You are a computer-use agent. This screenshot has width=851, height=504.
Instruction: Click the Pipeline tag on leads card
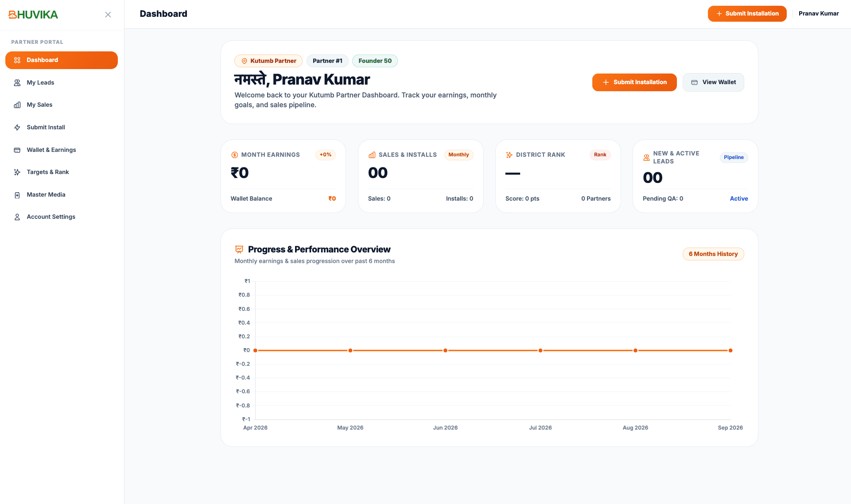(734, 158)
